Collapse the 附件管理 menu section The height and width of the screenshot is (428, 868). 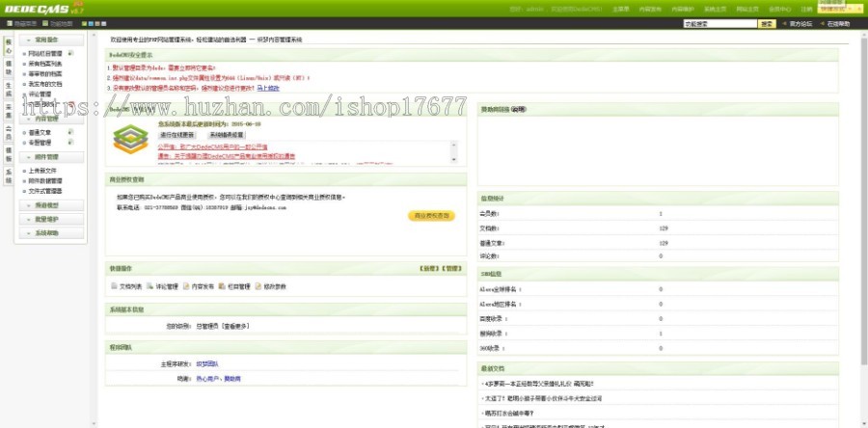pos(51,157)
